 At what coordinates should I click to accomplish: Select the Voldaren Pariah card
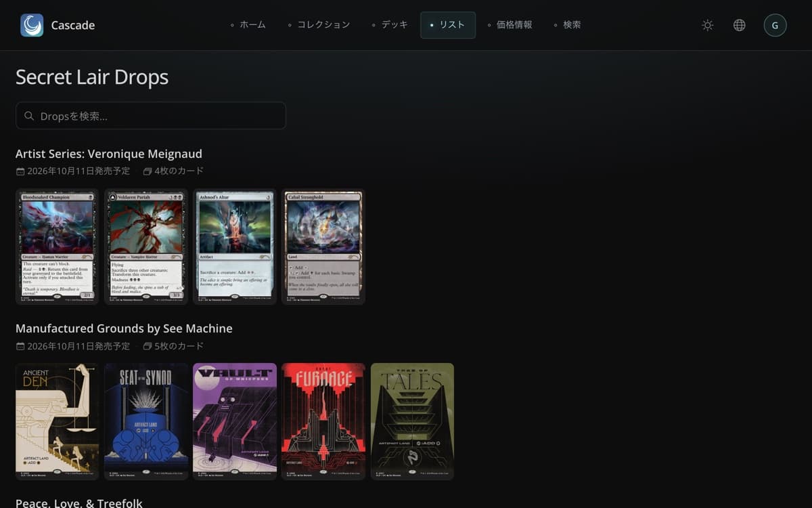(x=146, y=247)
